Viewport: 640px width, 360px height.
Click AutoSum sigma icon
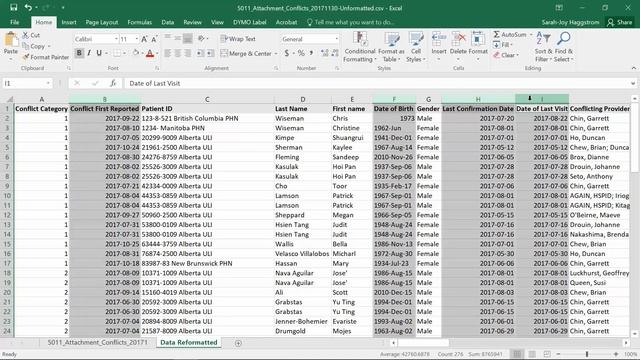496,35
